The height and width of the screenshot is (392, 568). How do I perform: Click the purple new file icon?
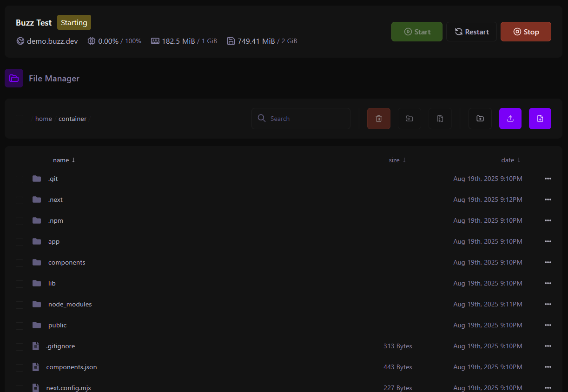(x=540, y=119)
